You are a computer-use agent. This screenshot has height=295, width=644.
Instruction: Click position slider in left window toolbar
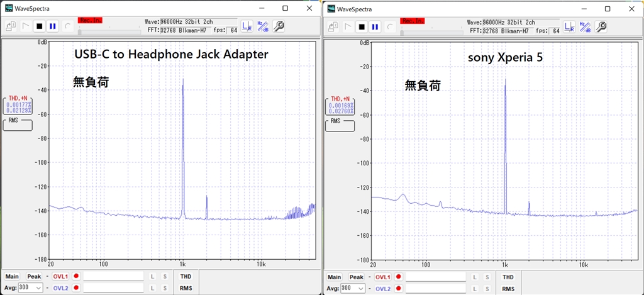tap(109, 31)
